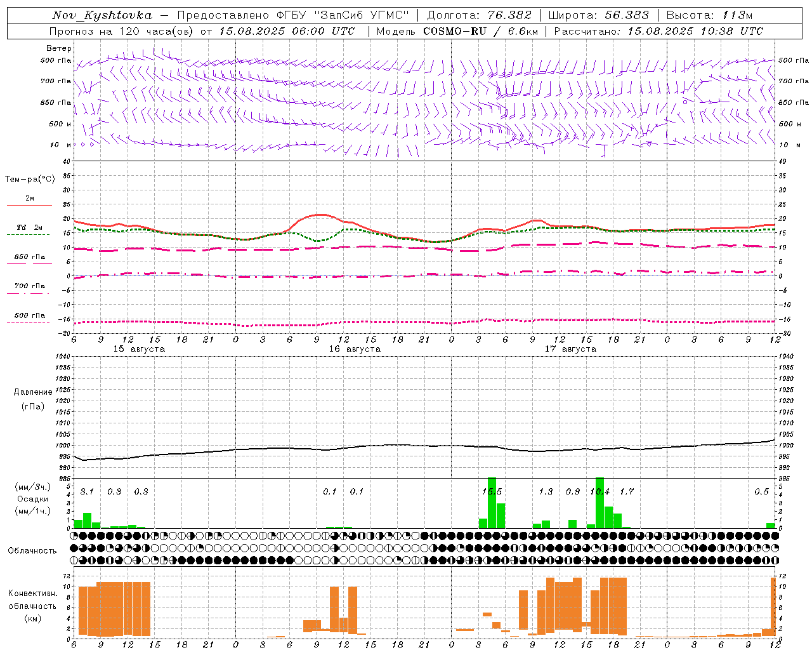The image size is (812, 650).
Task: Select the 'Давление' pressure panel label
Action: click(x=33, y=392)
